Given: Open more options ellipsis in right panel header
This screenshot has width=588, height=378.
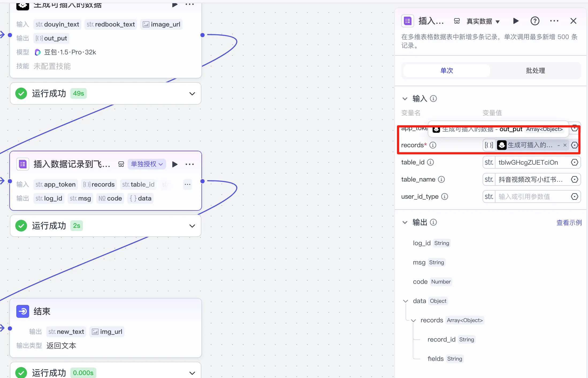Looking at the screenshot, I should pyautogui.click(x=554, y=21).
